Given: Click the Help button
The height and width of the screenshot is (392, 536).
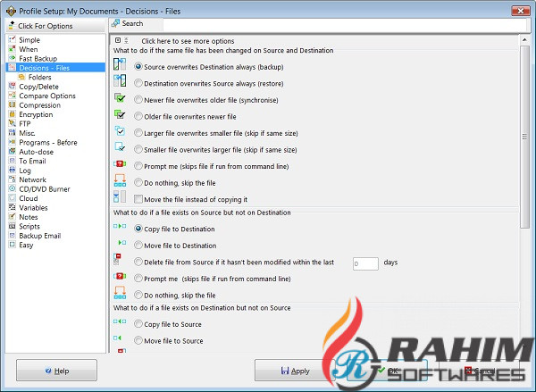Looking at the screenshot, I should (56, 371).
